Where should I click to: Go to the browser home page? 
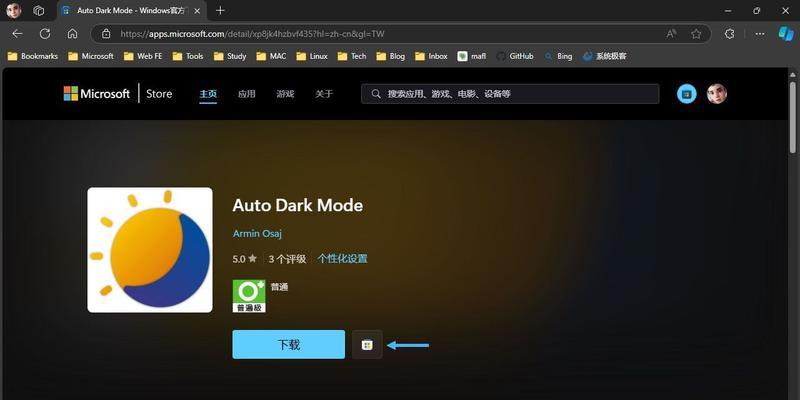tap(72, 34)
